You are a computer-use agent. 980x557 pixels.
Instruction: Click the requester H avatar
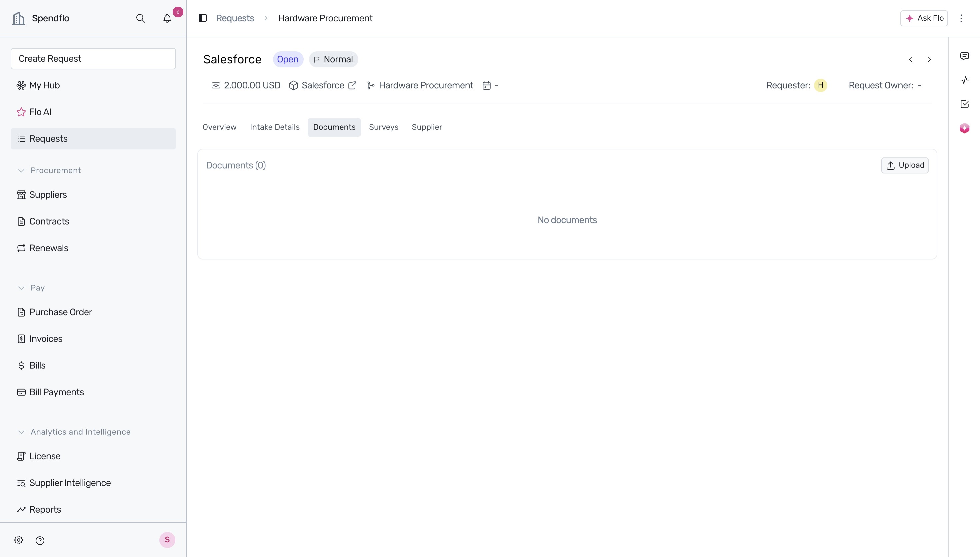point(821,85)
